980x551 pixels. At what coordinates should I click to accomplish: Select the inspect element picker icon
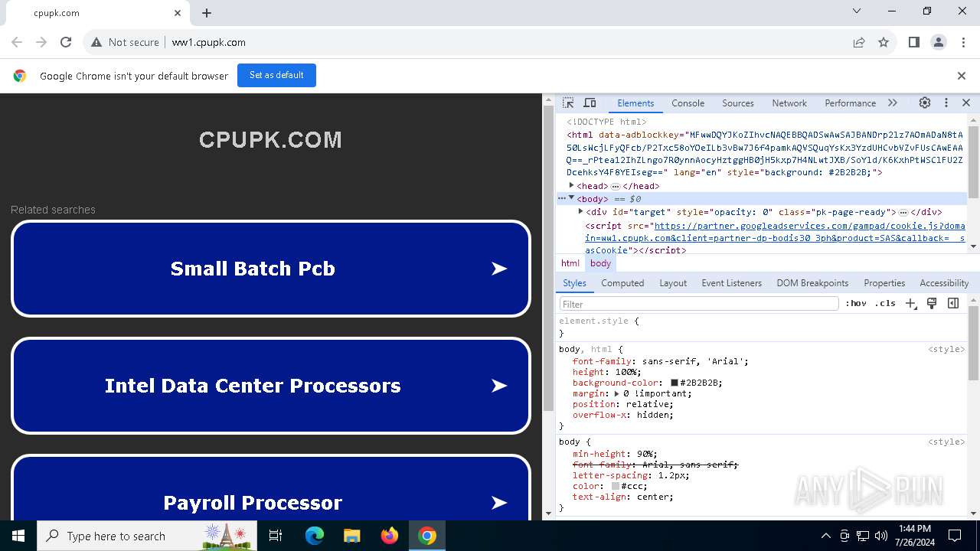click(x=568, y=103)
